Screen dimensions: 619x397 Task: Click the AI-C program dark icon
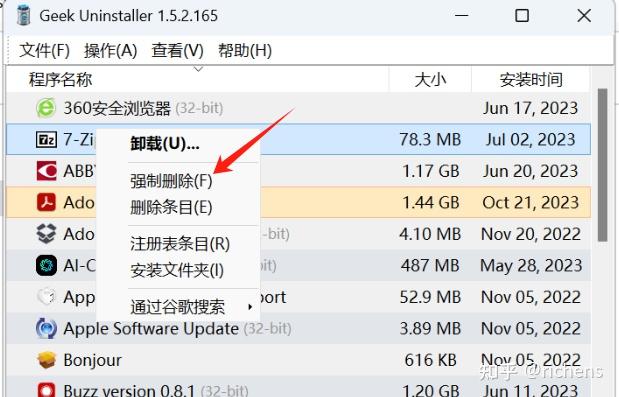click(x=46, y=265)
